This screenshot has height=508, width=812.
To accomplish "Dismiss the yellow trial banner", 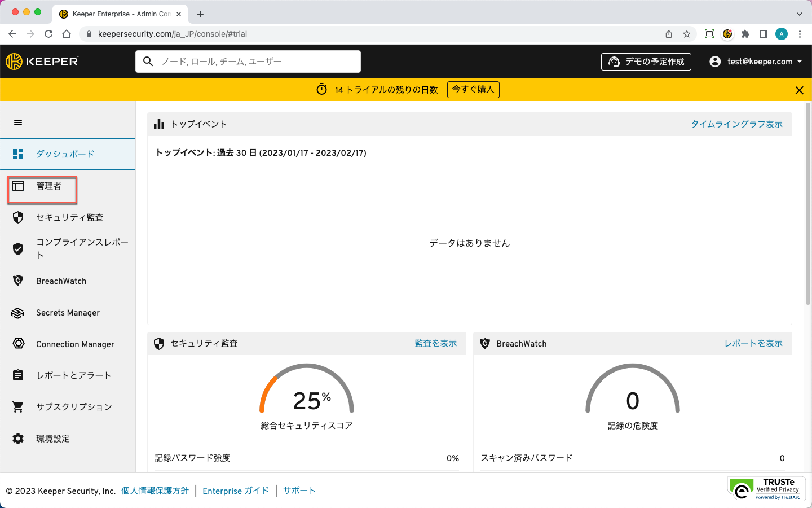I will coord(799,90).
